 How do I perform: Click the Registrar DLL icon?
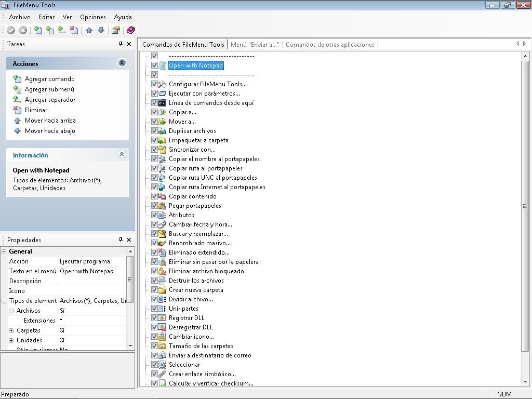point(162,318)
